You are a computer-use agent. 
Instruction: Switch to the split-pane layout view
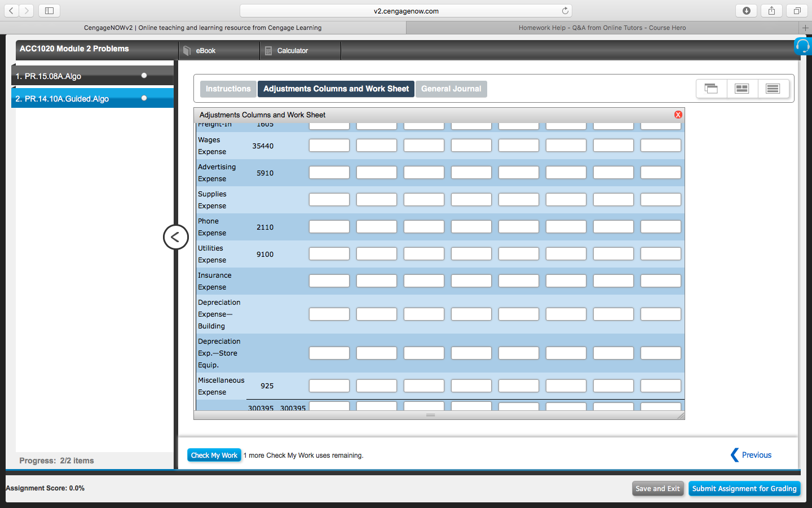tap(742, 89)
